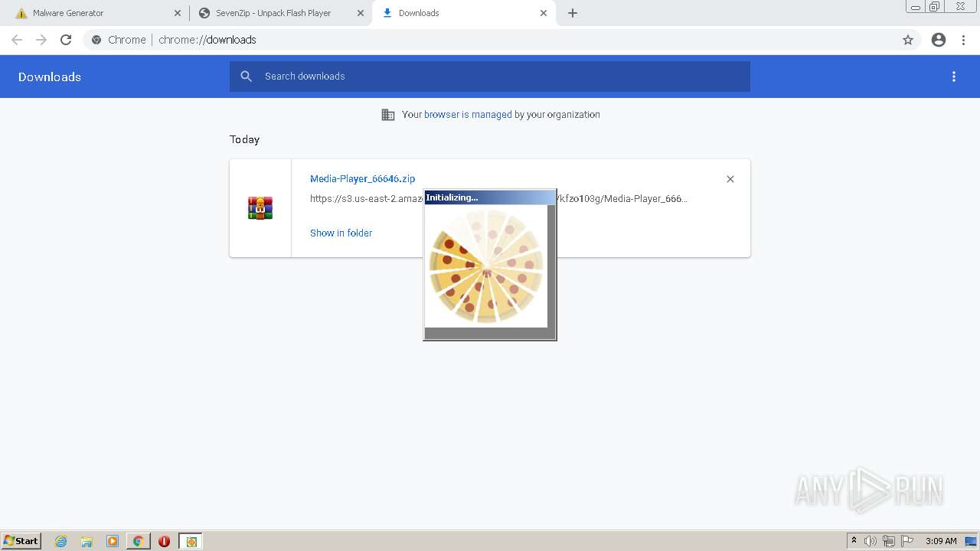Image resolution: width=980 pixels, height=551 pixels.
Task: Remove Media-Player_66646.zip from the list
Action: (x=730, y=179)
